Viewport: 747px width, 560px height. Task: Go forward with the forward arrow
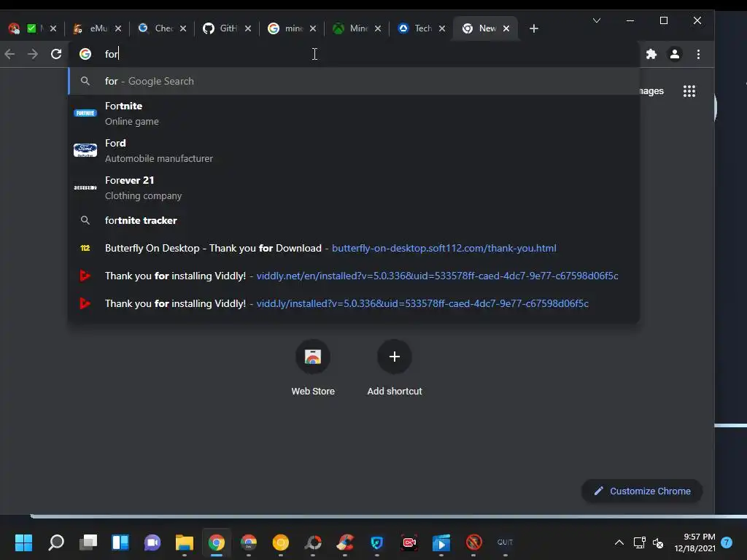coord(32,54)
